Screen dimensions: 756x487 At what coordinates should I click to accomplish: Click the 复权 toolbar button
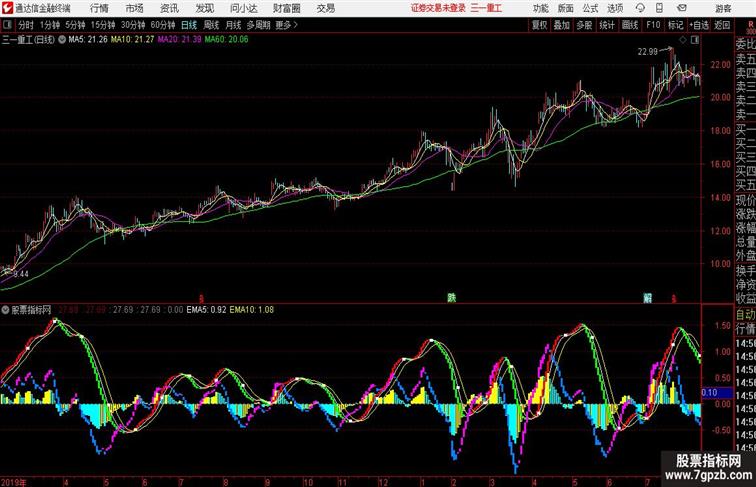click(540, 25)
